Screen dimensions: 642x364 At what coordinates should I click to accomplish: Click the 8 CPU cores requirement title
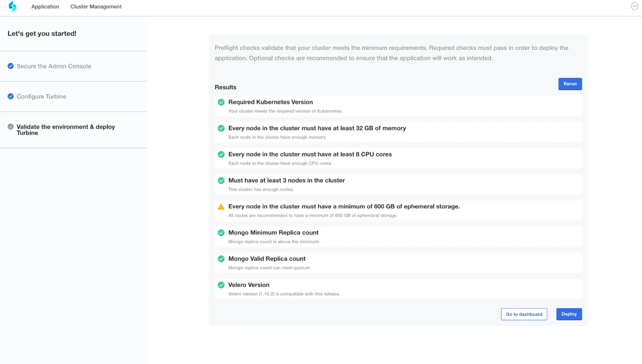tap(310, 154)
